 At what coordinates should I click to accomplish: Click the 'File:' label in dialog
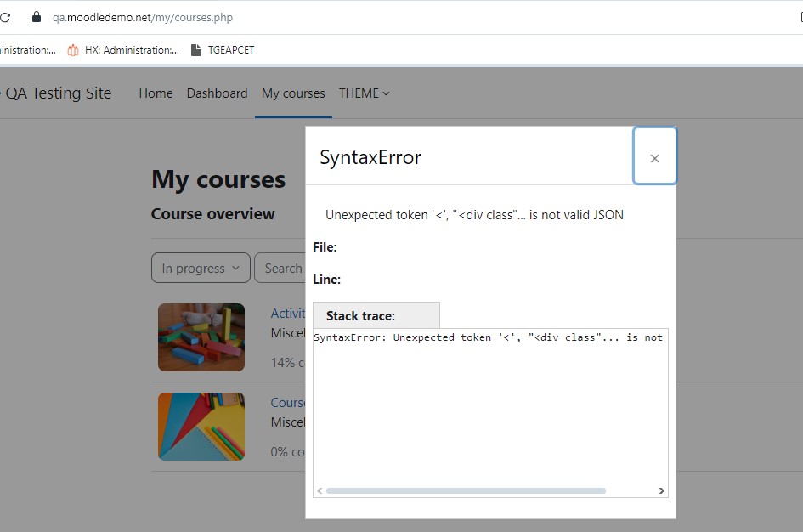[325, 247]
